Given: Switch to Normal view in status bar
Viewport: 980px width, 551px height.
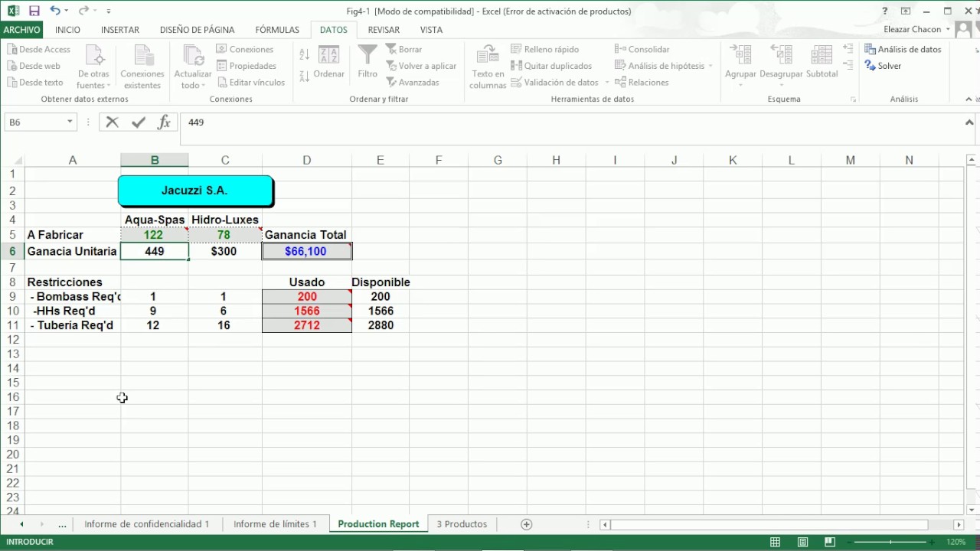Looking at the screenshot, I should point(775,542).
